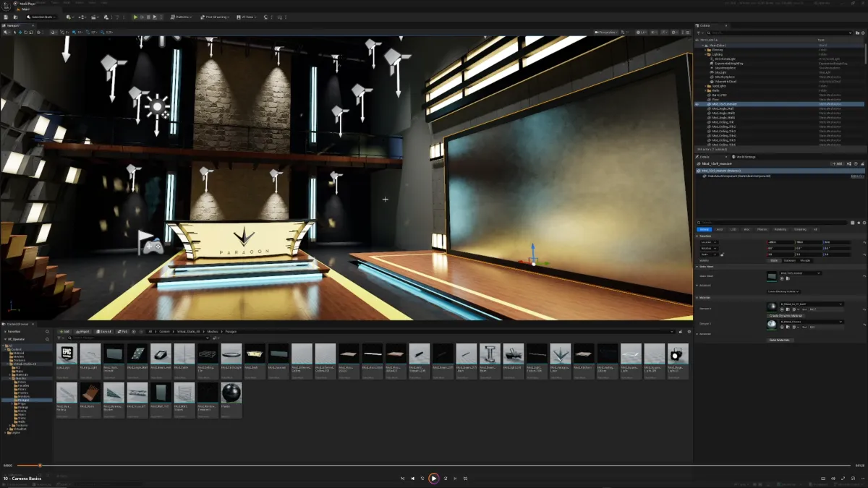Switch to the World Settings tab
This screenshot has width=868, height=488.
744,157
